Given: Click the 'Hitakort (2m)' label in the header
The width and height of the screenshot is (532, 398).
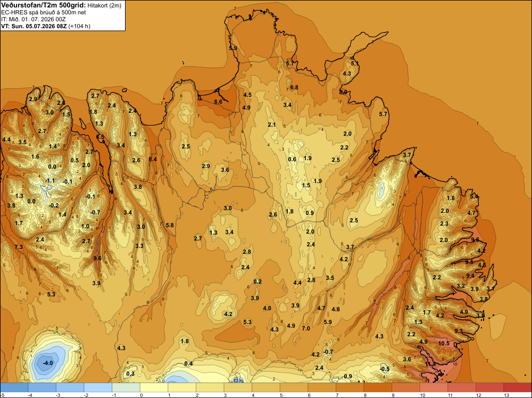Looking at the screenshot, I should coord(104,5).
